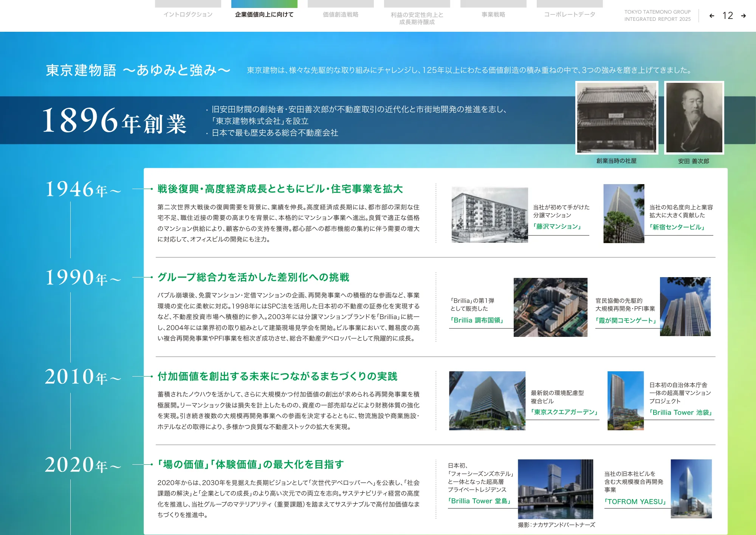This screenshot has width=756, height=535.
Task: Switch to the 価値創造戦略 tab
Action: (x=341, y=14)
